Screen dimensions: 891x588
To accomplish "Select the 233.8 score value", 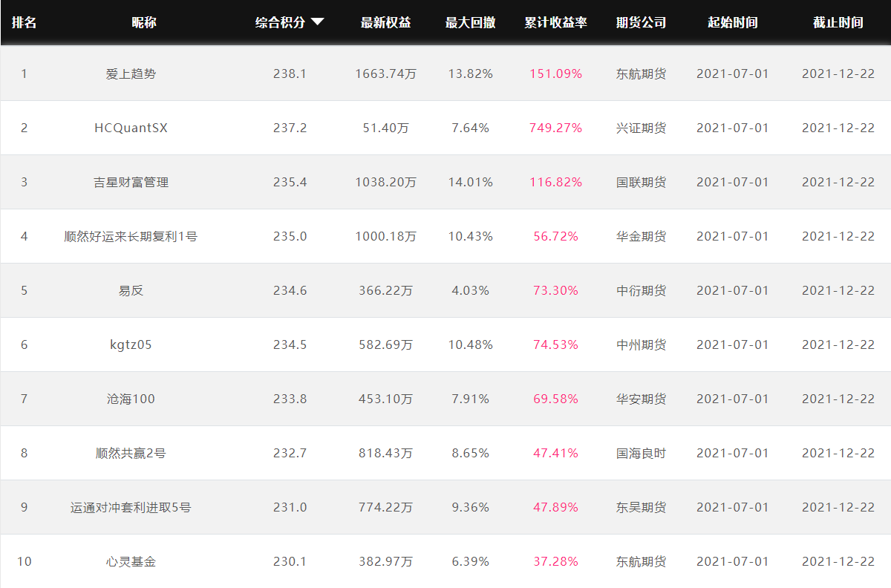I will coord(290,399).
